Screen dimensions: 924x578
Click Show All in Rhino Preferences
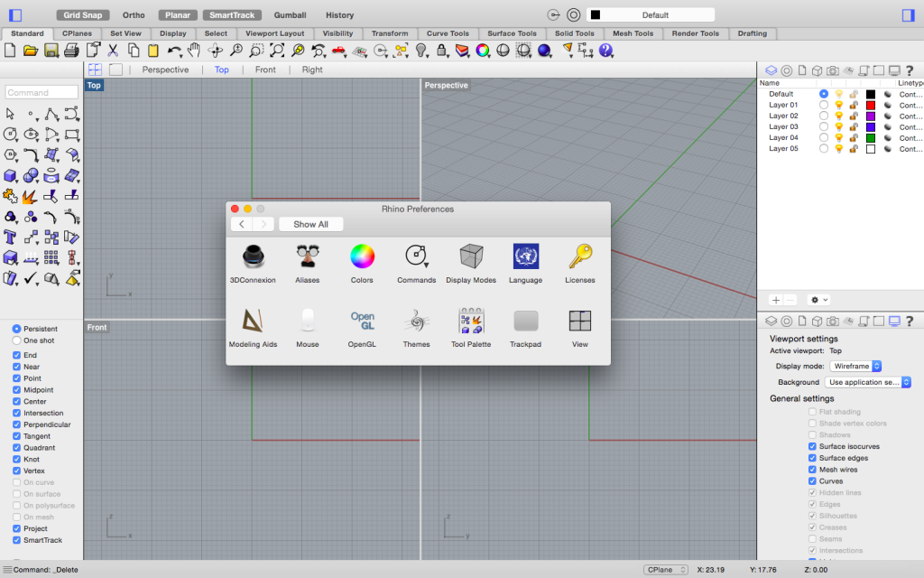click(310, 224)
